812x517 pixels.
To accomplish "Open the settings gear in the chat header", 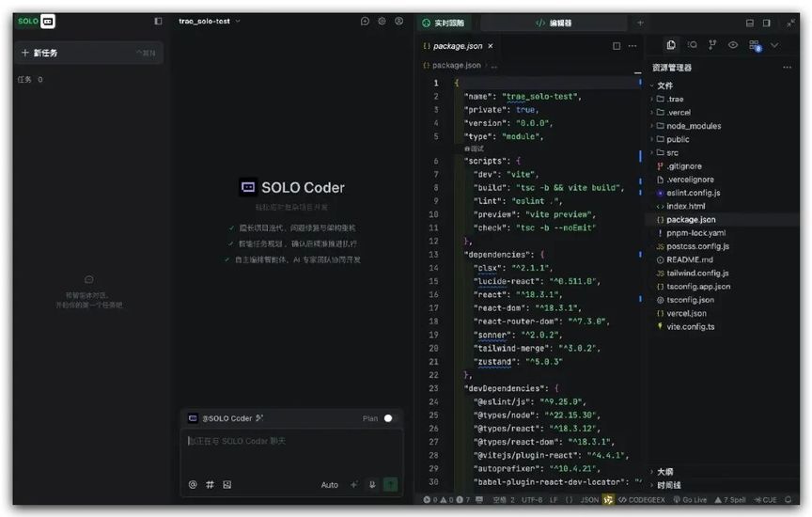I will pyautogui.click(x=382, y=21).
